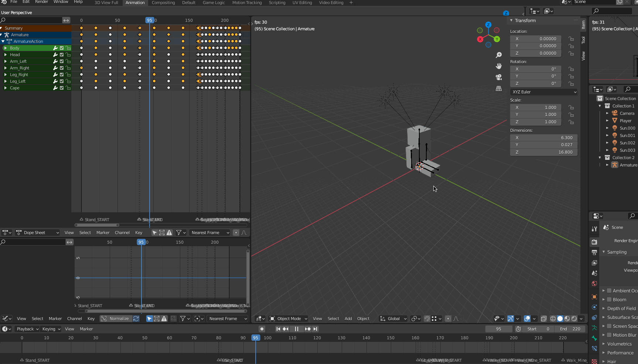Toggle the Arm_Left channel mute checkbox
Image resolution: width=638 pixels, height=364 pixels.
point(62,61)
